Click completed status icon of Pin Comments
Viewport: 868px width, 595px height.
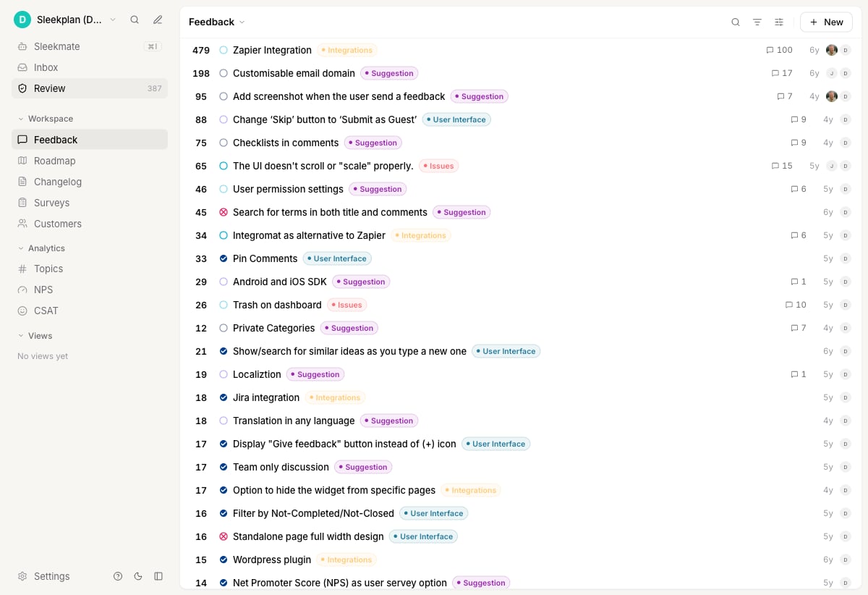[224, 258]
